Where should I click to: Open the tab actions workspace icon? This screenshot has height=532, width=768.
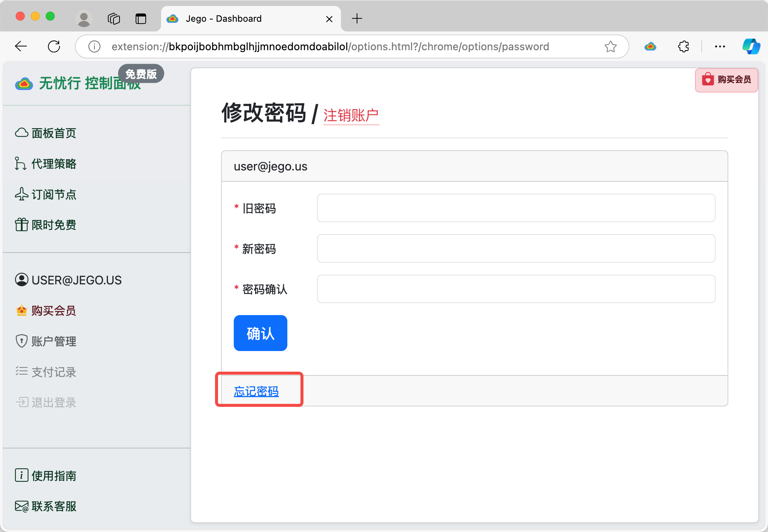(x=114, y=18)
